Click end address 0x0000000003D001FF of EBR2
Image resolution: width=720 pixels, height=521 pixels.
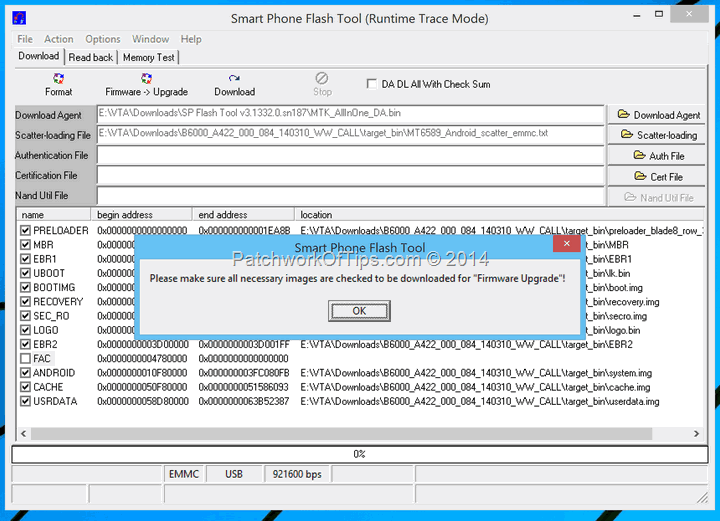click(244, 344)
